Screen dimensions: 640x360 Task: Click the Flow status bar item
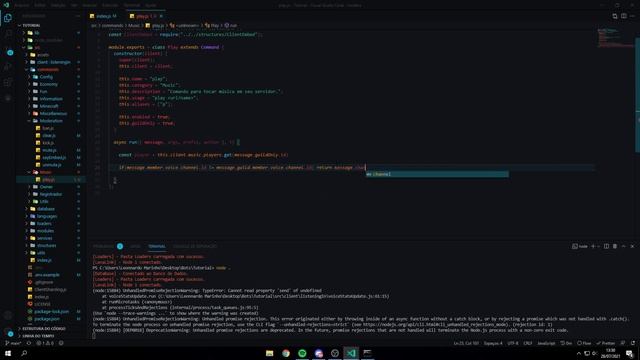coord(584,343)
